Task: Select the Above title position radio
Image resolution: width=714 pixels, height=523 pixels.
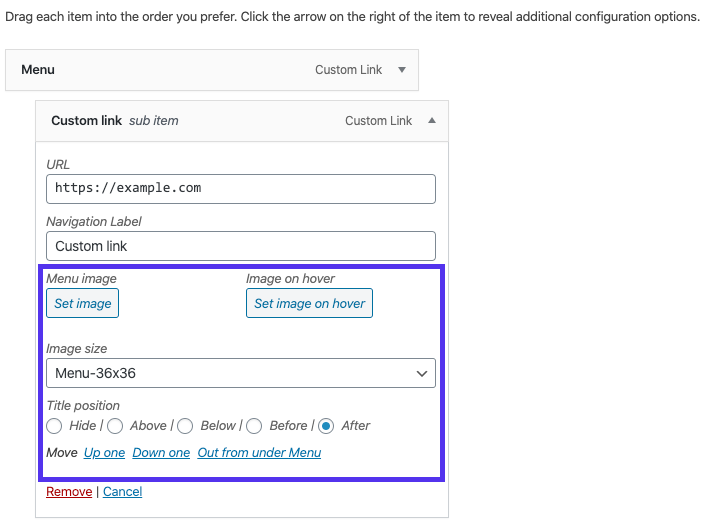Action: (x=115, y=426)
